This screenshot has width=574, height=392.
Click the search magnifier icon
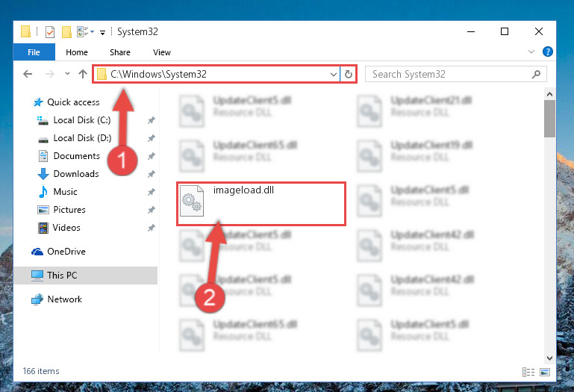536,74
